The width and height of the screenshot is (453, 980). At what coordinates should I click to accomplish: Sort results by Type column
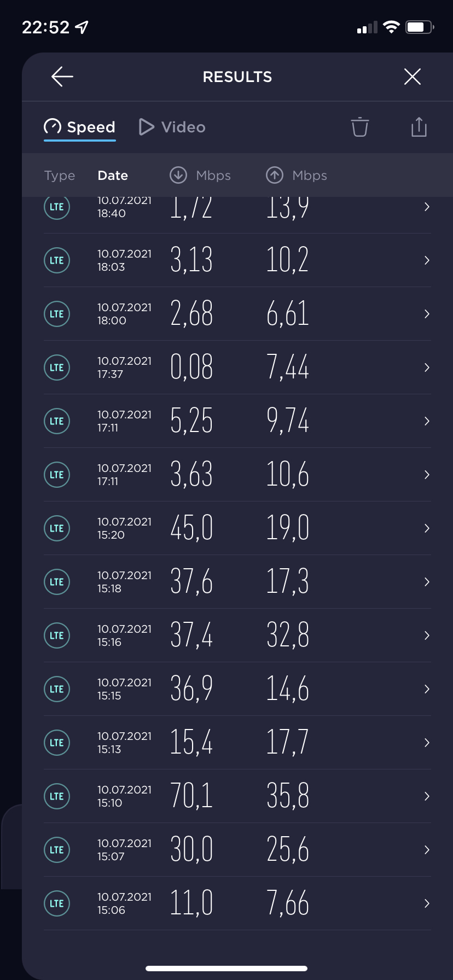click(60, 176)
